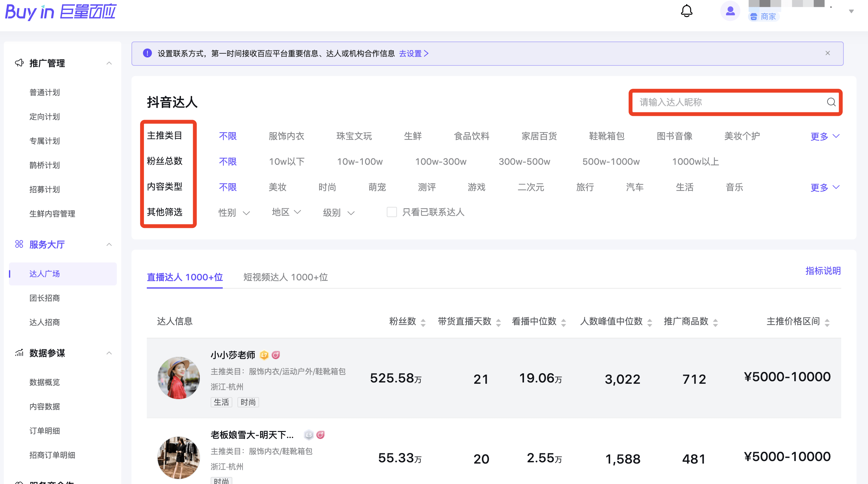Screen dimensions: 868x484
Task: Click 小小莎老师 avatar photo
Action: pos(179,378)
